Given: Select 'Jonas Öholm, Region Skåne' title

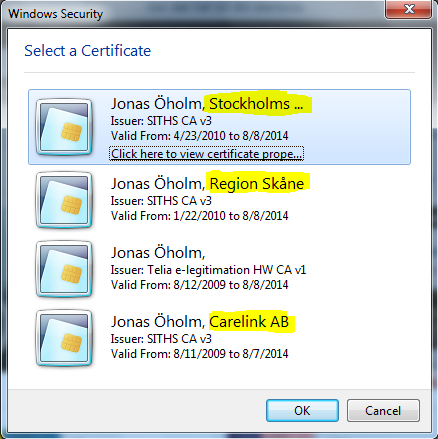Looking at the screenshot, I should (207, 184).
